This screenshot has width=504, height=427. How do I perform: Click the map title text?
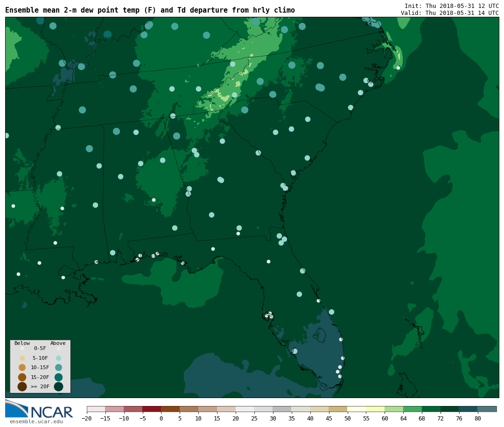click(150, 10)
